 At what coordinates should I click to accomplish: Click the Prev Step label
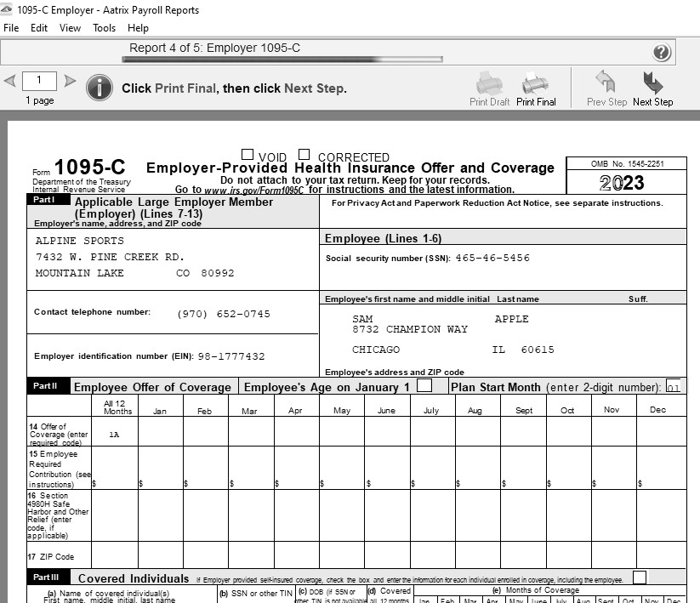click(606, 102)
